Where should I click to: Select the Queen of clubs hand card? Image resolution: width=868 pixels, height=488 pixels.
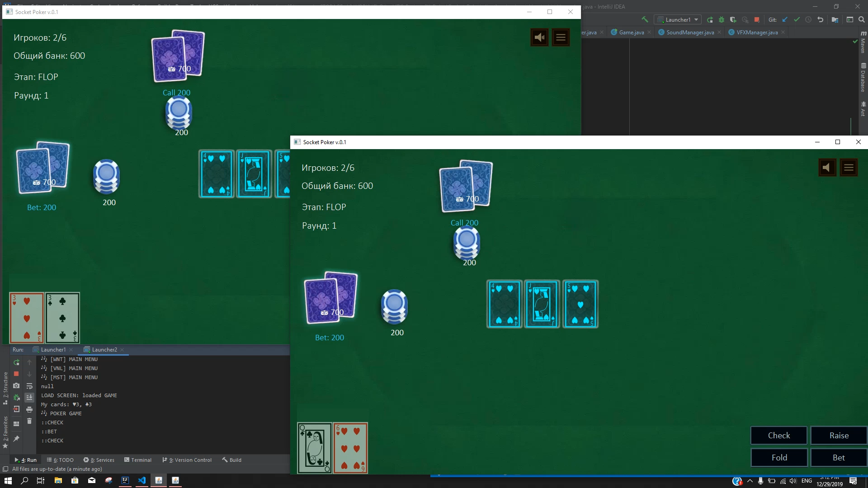point(314,448)
